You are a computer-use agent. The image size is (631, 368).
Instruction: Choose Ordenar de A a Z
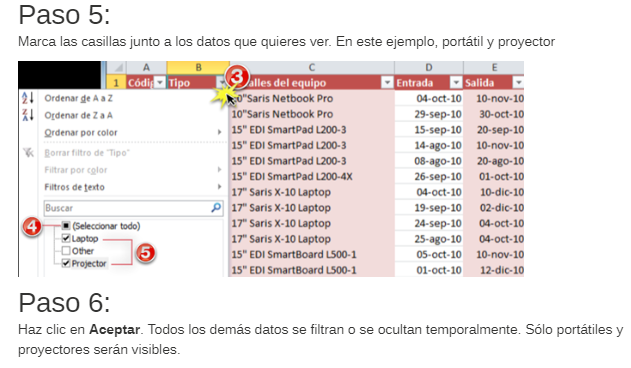coord(78,98)
